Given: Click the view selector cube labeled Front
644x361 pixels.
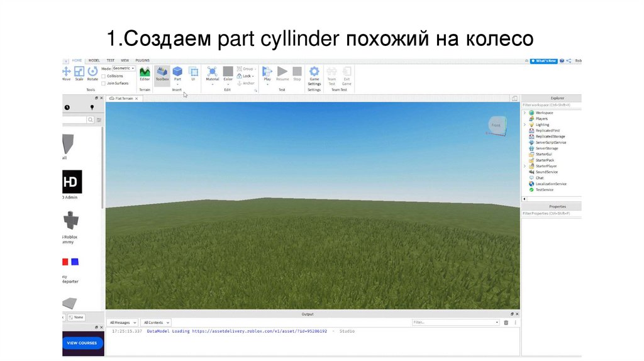Looking at the screenshot, I should [497, 125].
